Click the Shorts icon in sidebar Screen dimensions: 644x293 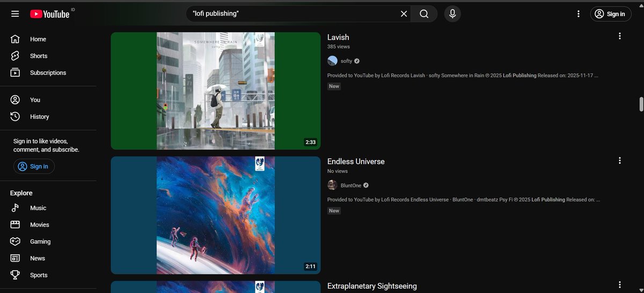(x=15, y=56)
